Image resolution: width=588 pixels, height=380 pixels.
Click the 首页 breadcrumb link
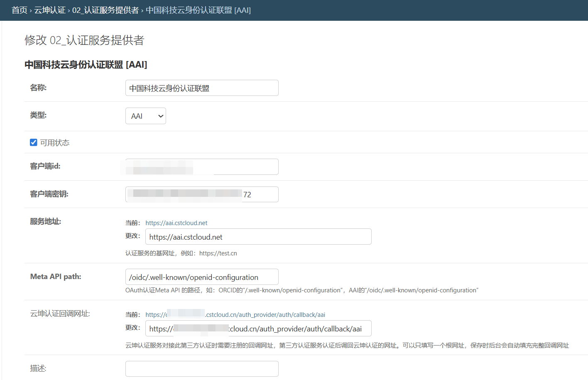point(19,10)
